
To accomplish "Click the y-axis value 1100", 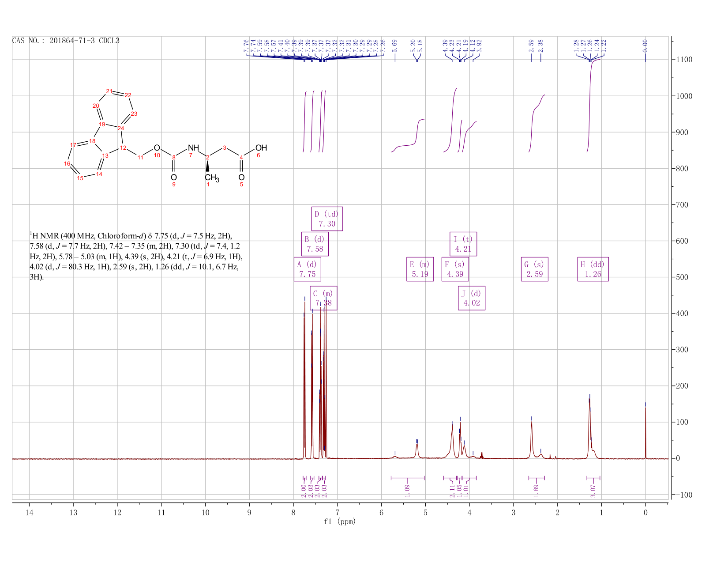I will pos(684,60).
